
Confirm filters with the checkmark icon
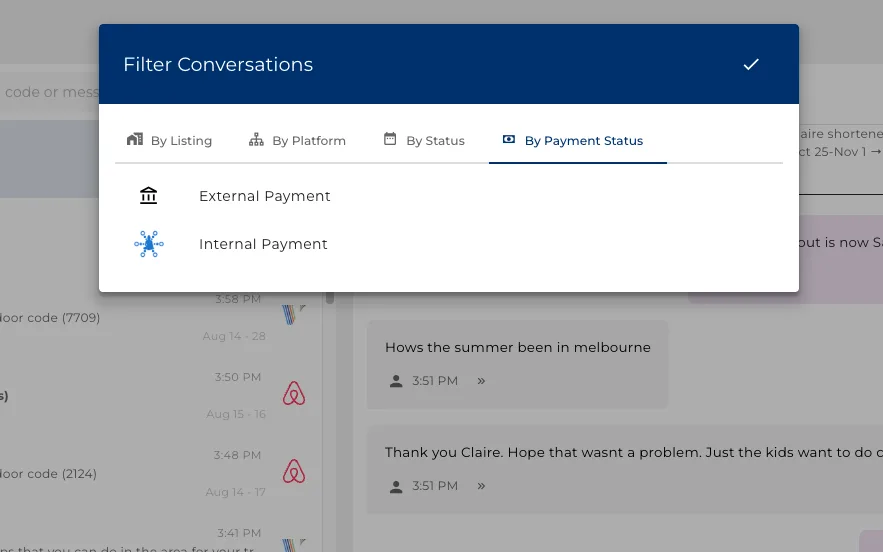(751, 64)
